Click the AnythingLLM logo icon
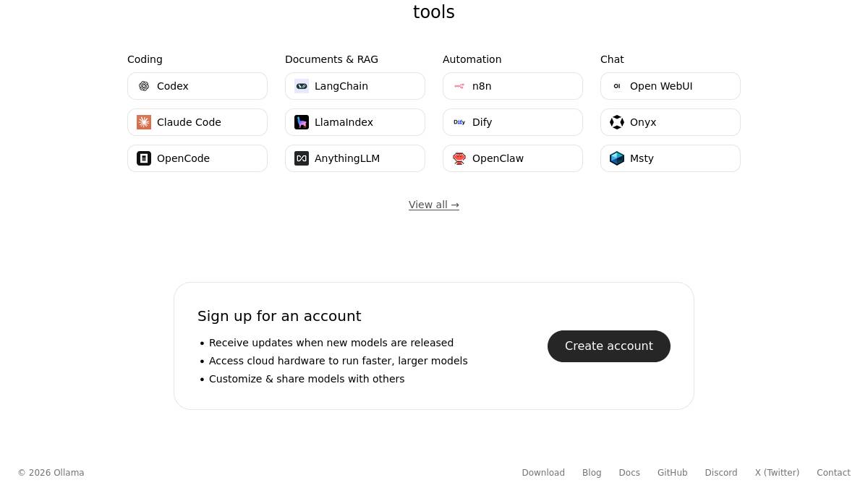This screenshot has height=488, width=868. 302,158
